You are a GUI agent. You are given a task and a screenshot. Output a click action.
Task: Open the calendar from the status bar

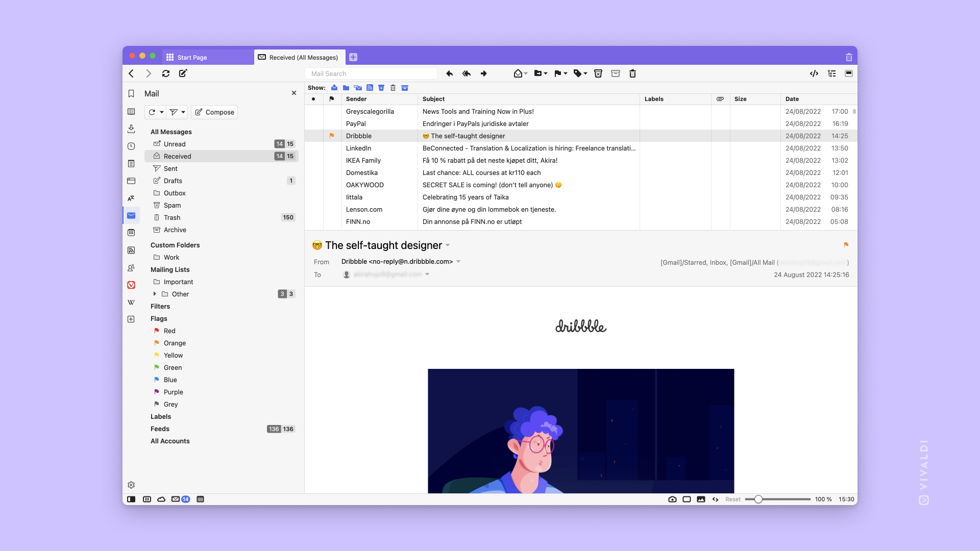[x=200, y=499]
